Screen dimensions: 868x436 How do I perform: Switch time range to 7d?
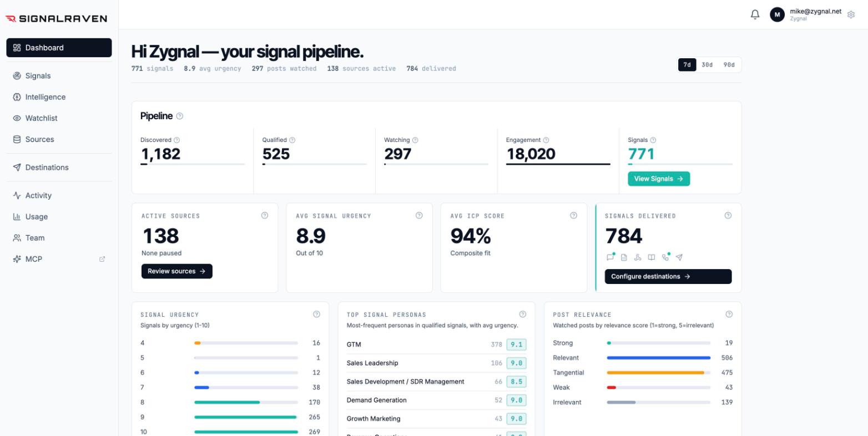(687, 65)
